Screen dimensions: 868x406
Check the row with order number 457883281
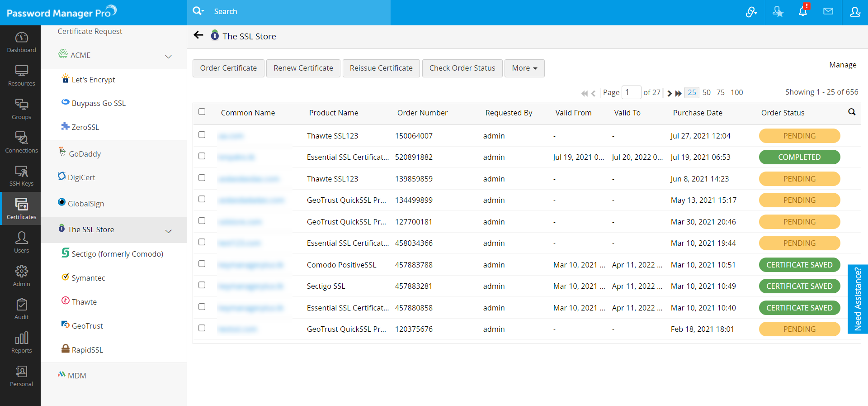(x=202, y=285)
